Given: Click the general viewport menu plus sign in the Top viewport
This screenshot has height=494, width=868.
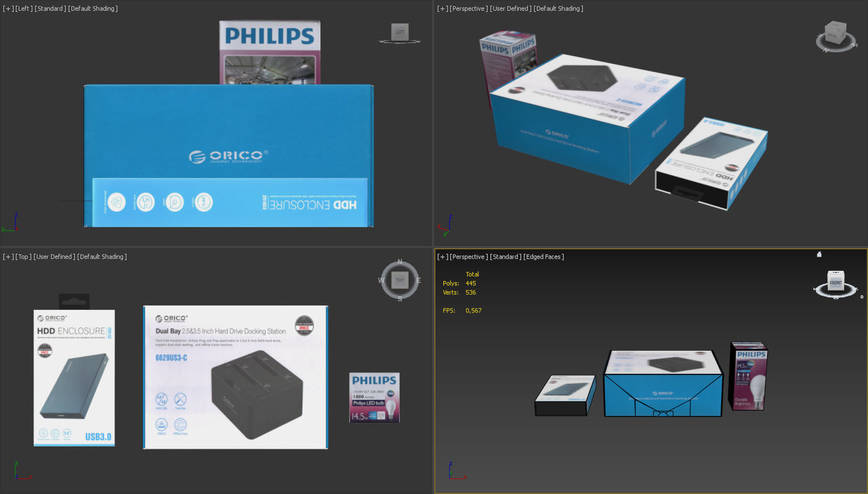Looking at the screenshot, I should (x=7, y=257).
